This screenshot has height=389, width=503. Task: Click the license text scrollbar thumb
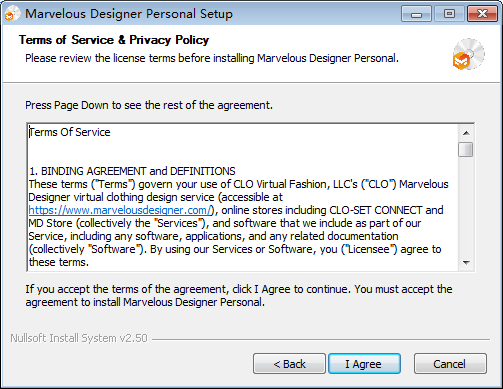click(x=466, y=149)
